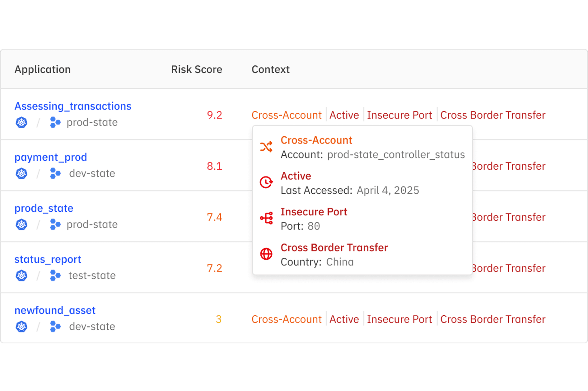Image resolution: width=588 pixels, height=391 pixels.
Task: Click Active tag in the Assessing_transactions row
Action: (344, 115)
